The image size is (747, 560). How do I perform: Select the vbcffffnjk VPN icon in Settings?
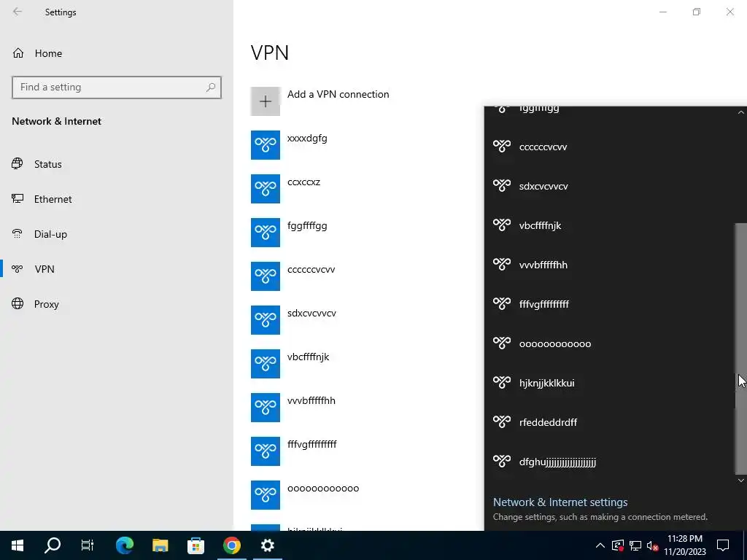point(266,364)
